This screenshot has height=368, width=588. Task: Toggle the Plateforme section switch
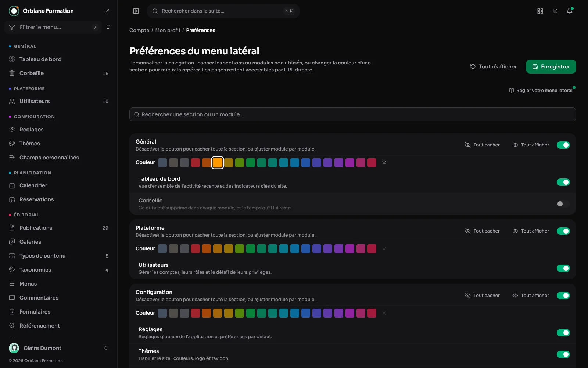(563, 231)
